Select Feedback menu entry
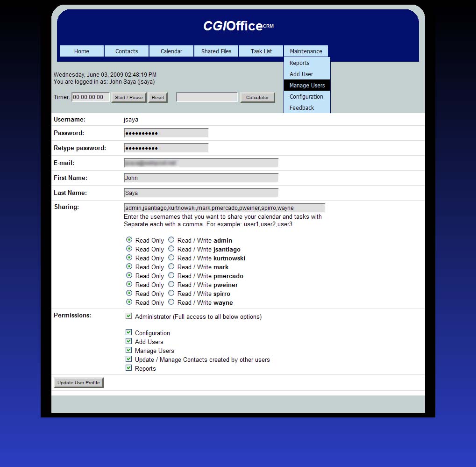476x467 pixels. tap(307, 108)
